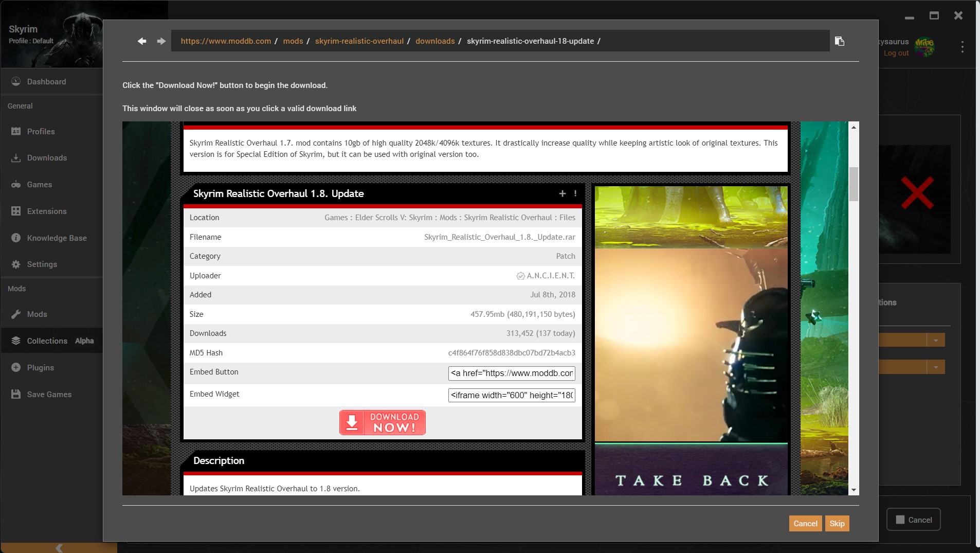Click the plus icon on file header
This screenshot has width=980, height=553.
click(x=562, y=193)
